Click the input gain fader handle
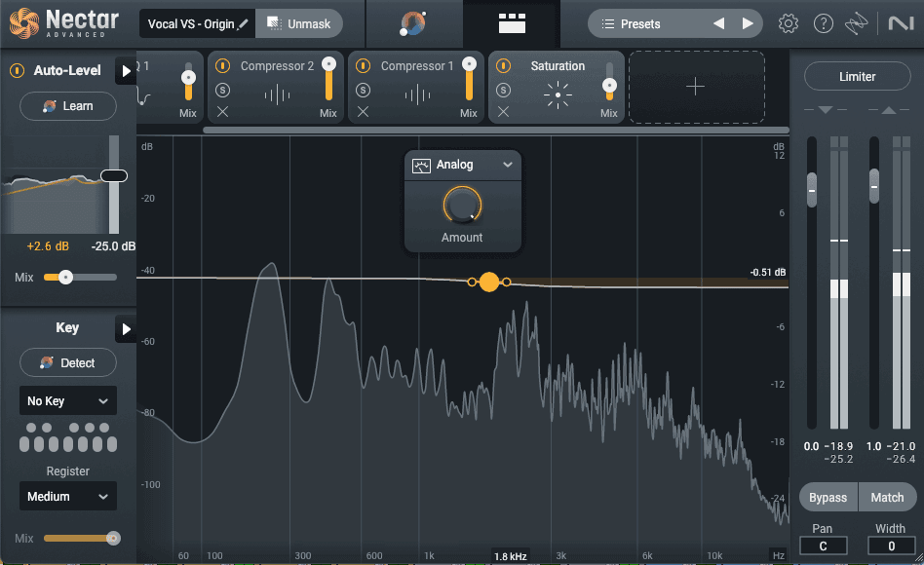Viewport: 924px width, 565px height. [x=812, y=190]
